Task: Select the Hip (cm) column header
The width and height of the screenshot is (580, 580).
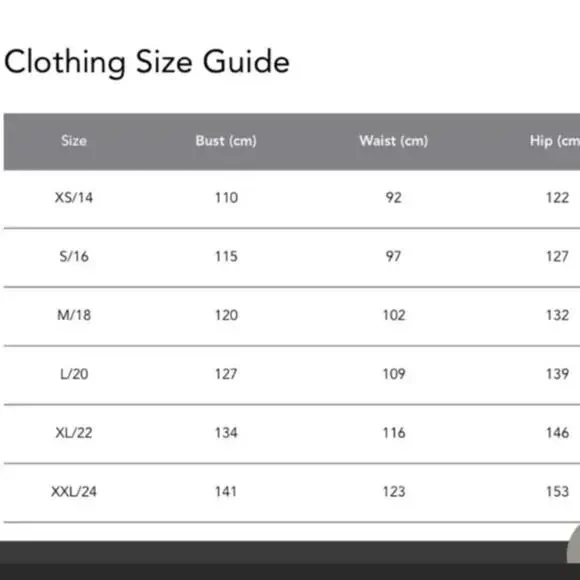Action: point(554,141)
